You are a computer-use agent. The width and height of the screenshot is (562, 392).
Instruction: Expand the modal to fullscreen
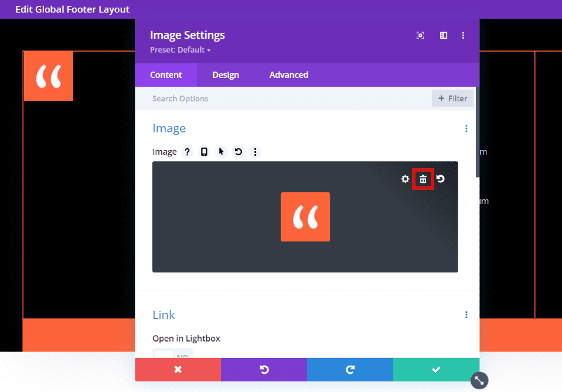[x=420, y=35]
